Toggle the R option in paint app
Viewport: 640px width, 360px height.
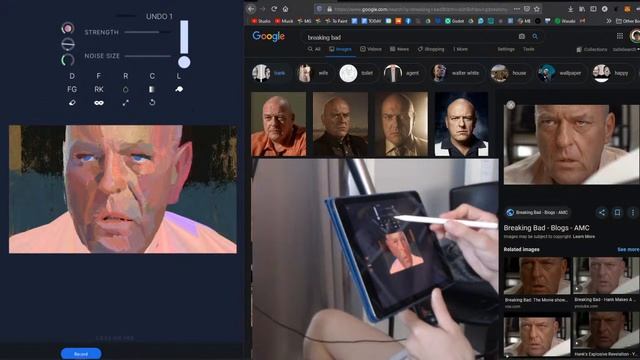point(126,76)
